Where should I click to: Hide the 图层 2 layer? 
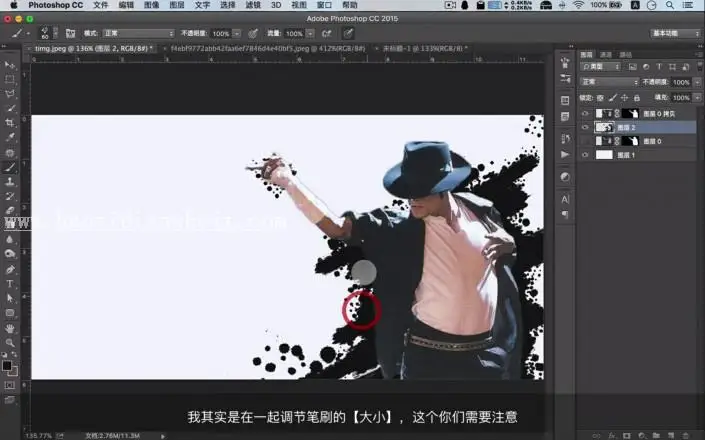click(x=585, y=127)
